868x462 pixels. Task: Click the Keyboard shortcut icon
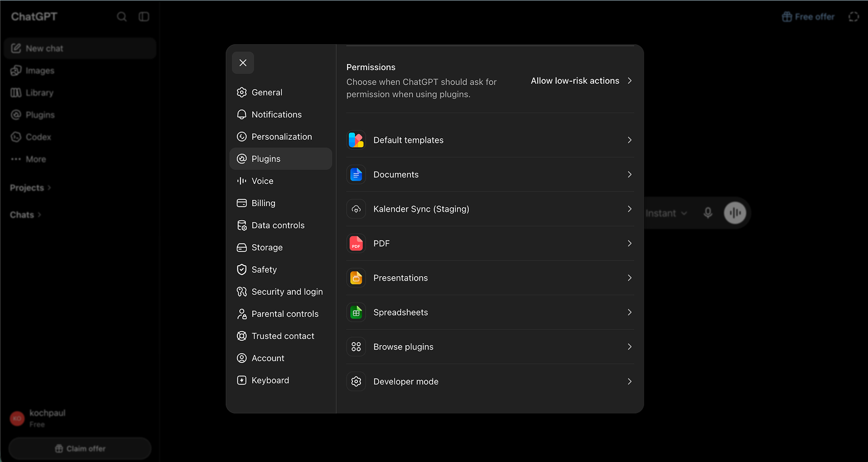(242, 380)
